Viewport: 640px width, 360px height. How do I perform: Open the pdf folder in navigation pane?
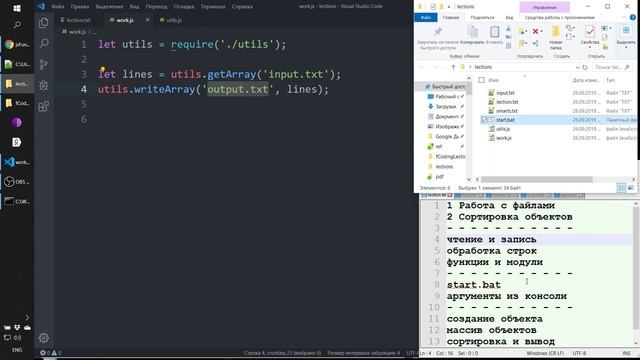(x=439, y=177)
